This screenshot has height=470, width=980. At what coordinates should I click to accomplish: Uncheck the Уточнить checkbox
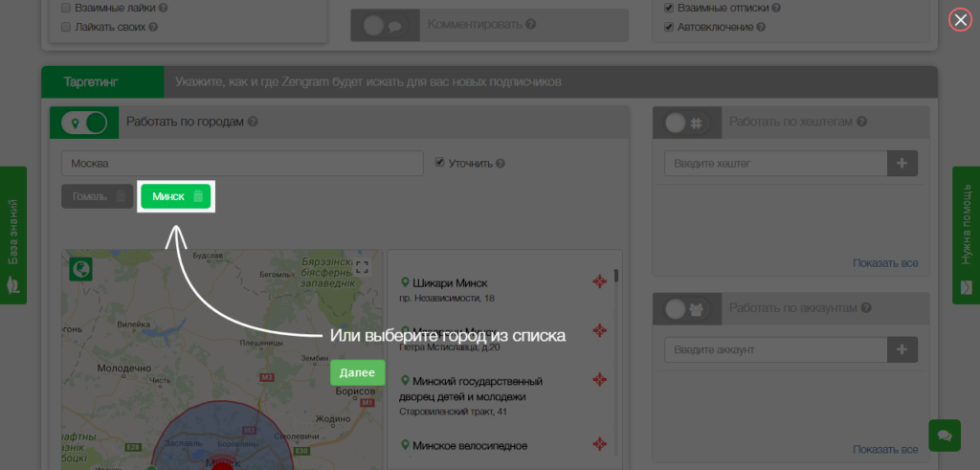(x=440, y=163)
